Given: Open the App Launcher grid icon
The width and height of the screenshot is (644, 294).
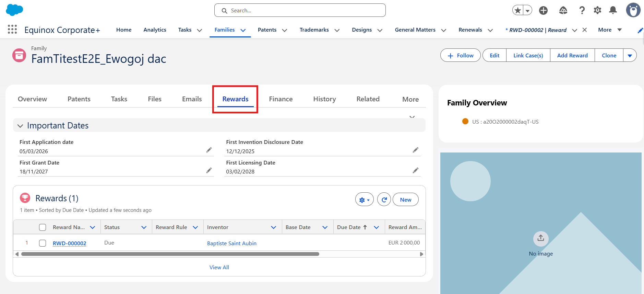Looking at the screenshot, I should (12, 30).
